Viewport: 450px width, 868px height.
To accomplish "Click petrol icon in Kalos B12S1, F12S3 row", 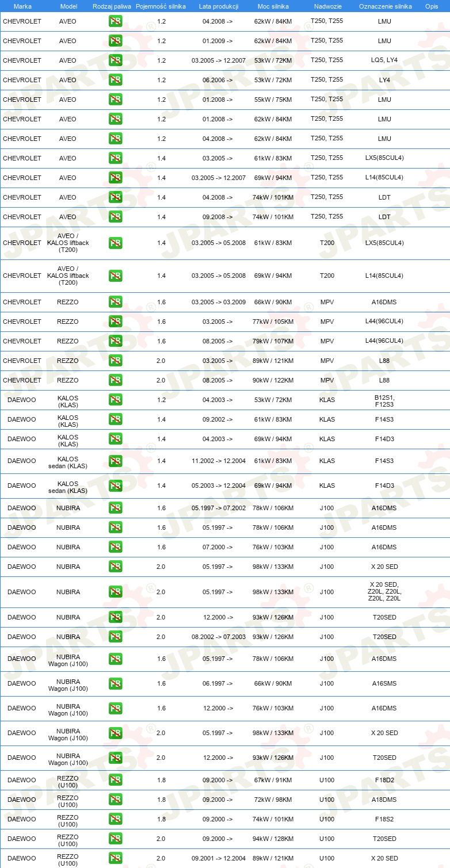I will pyautogui.click(x=115, y=400).
